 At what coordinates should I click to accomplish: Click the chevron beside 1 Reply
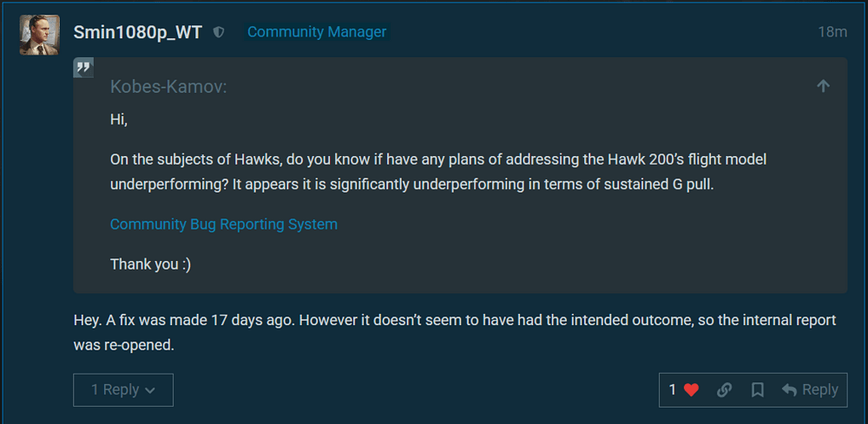[150, 391]
